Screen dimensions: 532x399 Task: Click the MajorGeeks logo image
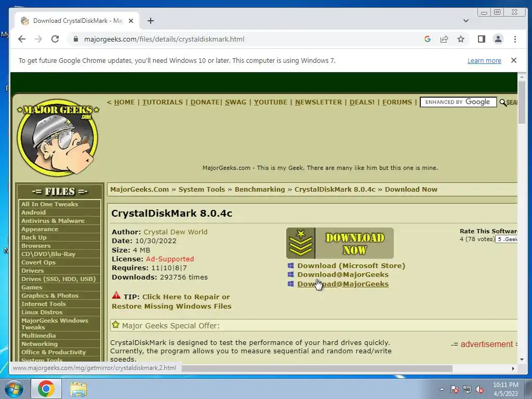58,137
